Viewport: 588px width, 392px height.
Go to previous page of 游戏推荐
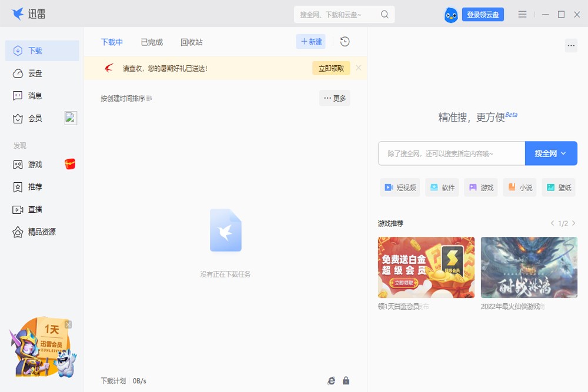[552, 223]
